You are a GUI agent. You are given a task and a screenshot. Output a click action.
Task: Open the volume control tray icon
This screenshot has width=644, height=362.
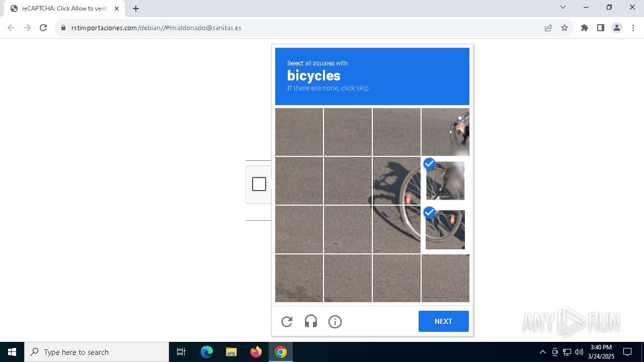click(579, 352)
